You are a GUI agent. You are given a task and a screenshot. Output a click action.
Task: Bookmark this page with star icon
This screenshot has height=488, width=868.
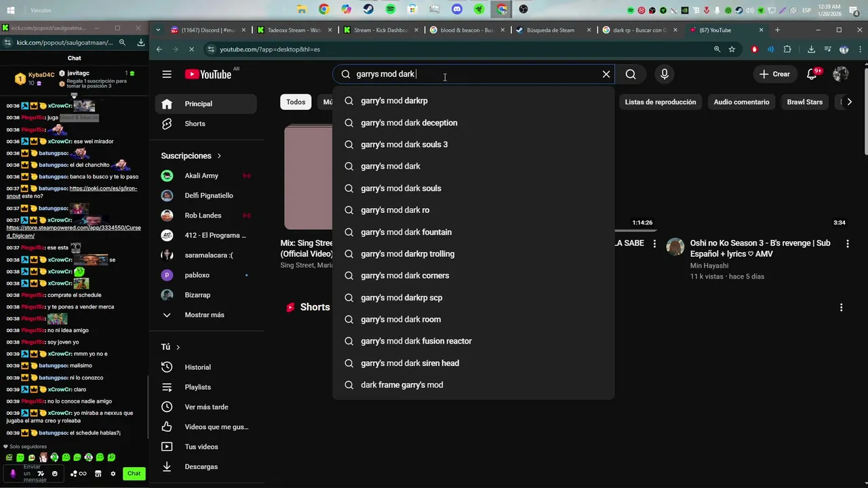[x=732, y=49]
